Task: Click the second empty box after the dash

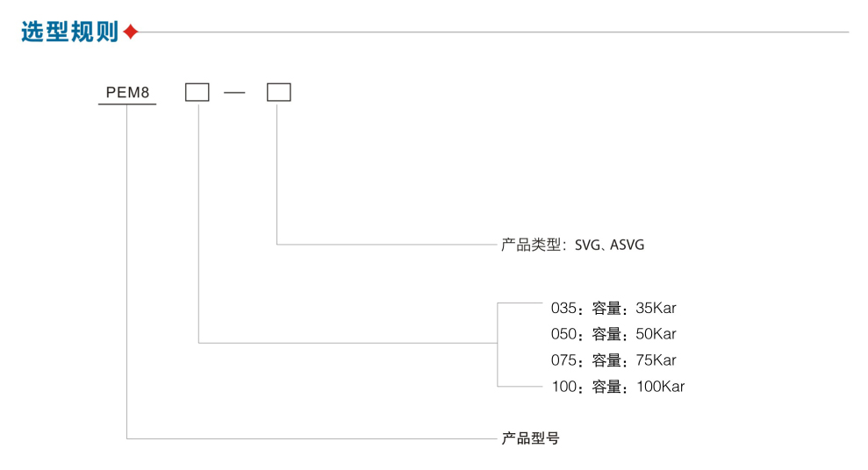Action: pos(279,92)
